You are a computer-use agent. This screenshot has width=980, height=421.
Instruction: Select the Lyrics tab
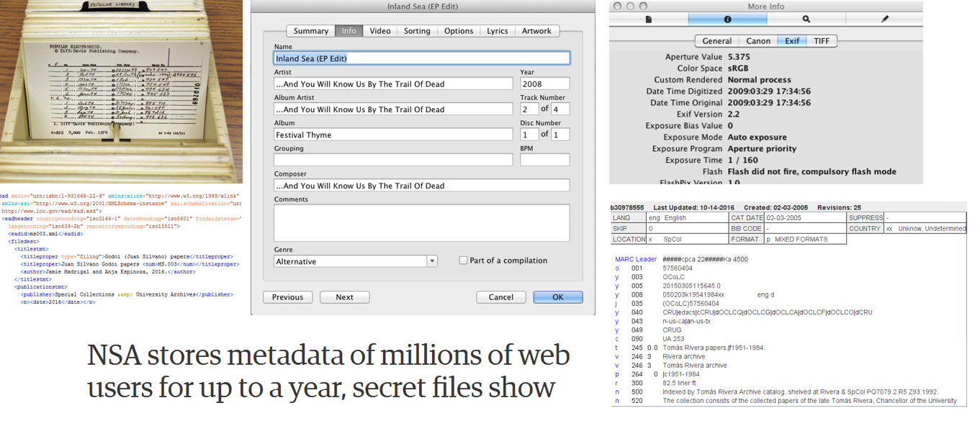(x=498, y=30)
